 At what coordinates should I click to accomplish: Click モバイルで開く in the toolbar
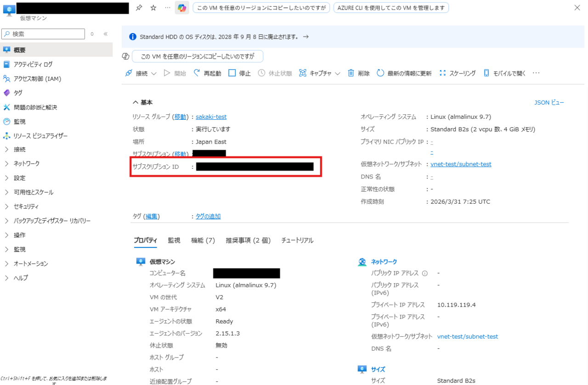pyautogui.click(x=504, y=73)
